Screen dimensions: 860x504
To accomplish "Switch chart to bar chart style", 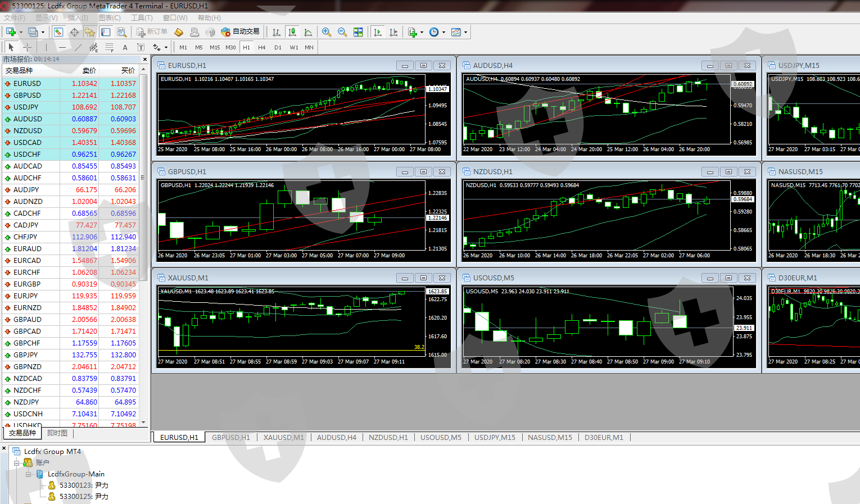I will pyautogui.click(x=277, y=32).
